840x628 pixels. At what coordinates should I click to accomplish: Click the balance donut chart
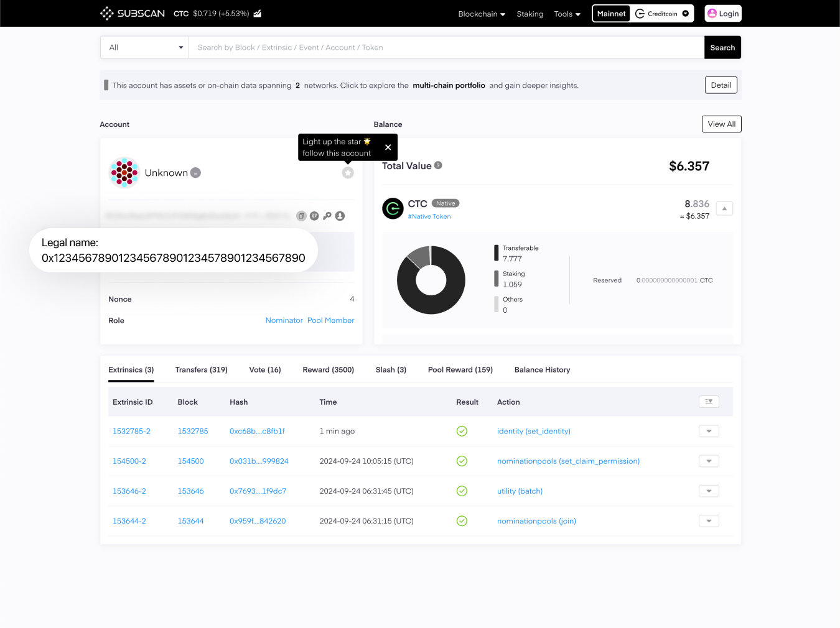431,280
